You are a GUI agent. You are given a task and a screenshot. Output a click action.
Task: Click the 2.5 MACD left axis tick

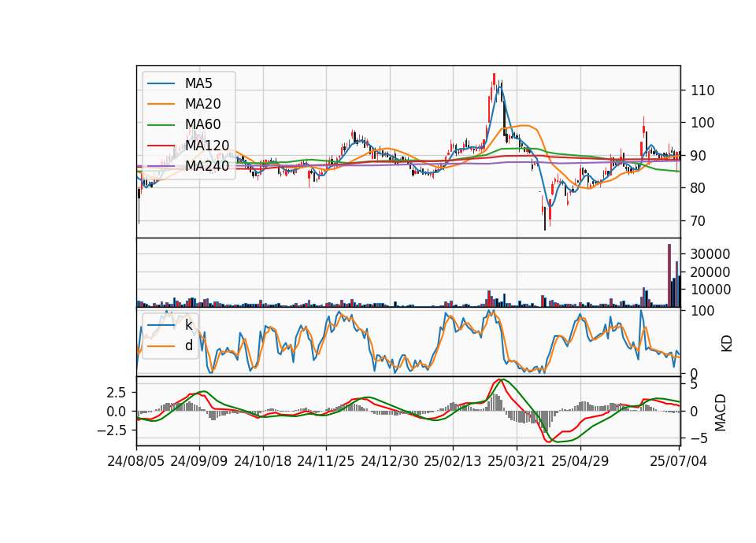(116, 393)
